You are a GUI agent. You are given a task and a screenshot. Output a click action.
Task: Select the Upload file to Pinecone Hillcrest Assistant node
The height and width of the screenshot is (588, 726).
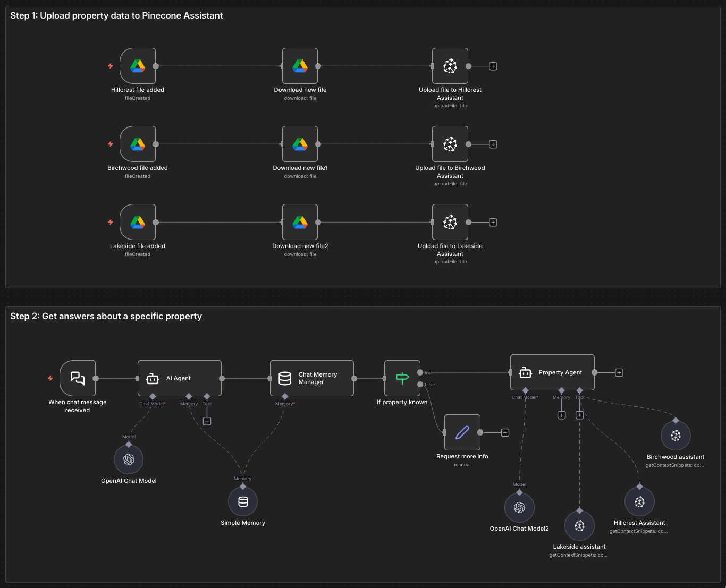click(x=450, y=66)
